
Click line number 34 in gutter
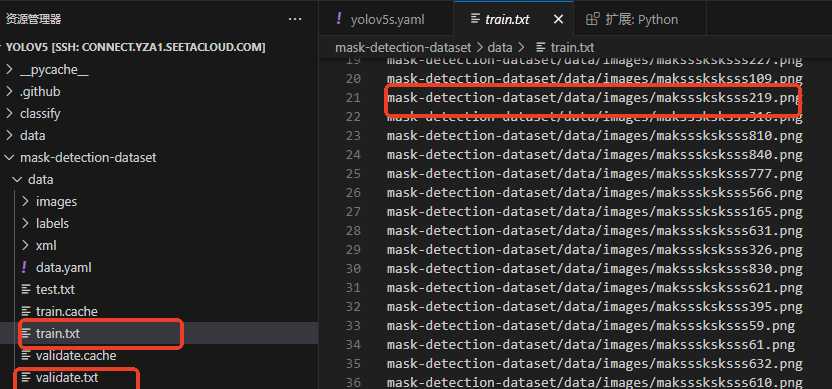[x=353, y=345]
